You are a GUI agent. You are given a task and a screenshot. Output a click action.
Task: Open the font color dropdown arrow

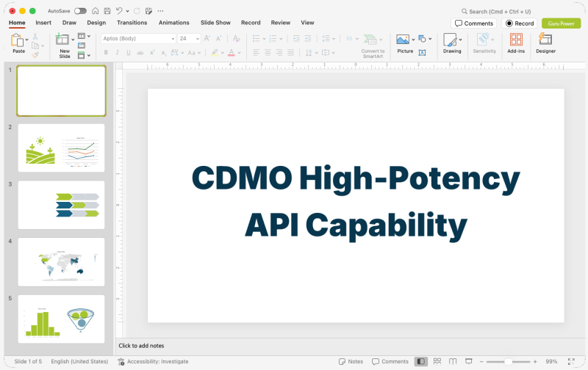click(240, 53)
